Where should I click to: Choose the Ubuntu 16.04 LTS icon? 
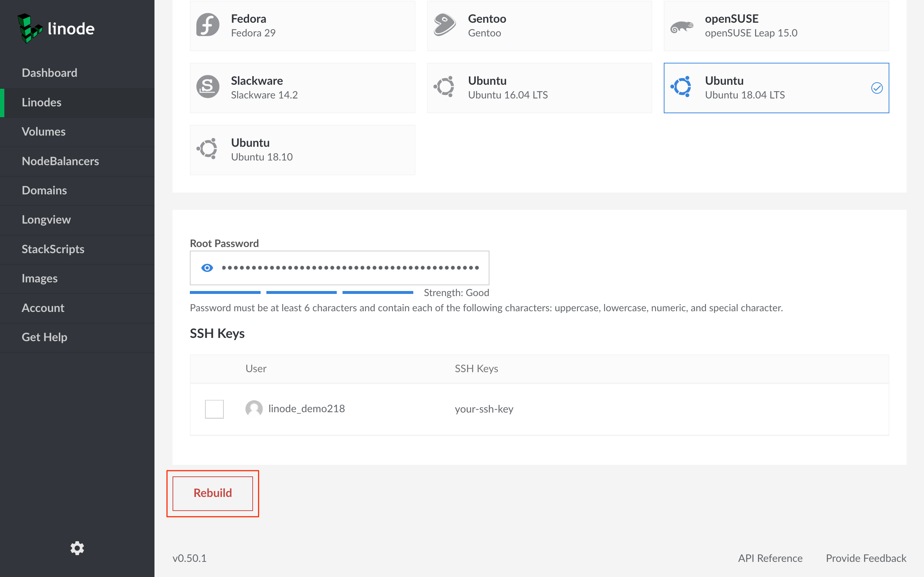tap(444, 87)
